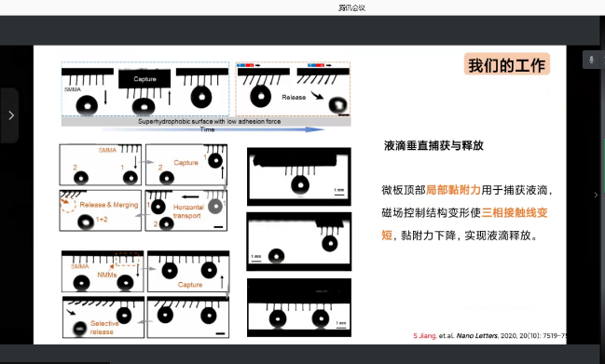Click the Selective release figure panel
The width and height of the screenshot is (605, 364).
103,317
